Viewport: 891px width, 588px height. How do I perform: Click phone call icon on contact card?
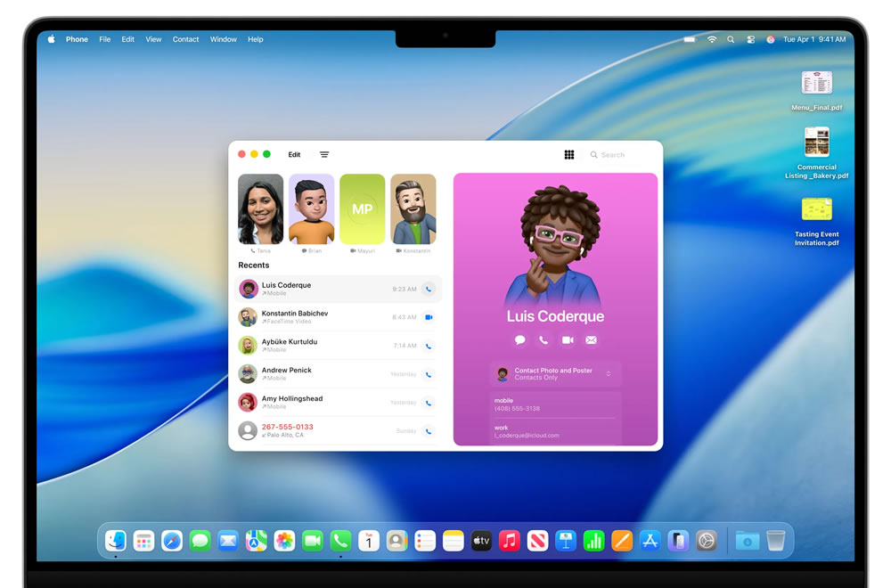tap(544, 340)
